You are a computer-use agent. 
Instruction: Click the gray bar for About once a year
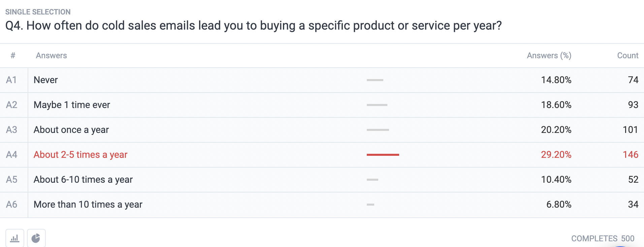coord(378,130)
